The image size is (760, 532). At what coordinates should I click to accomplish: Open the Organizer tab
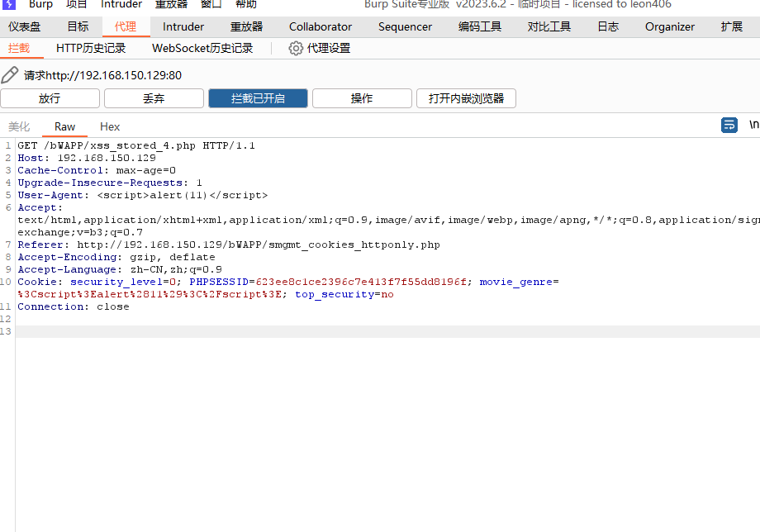[669, 26]
